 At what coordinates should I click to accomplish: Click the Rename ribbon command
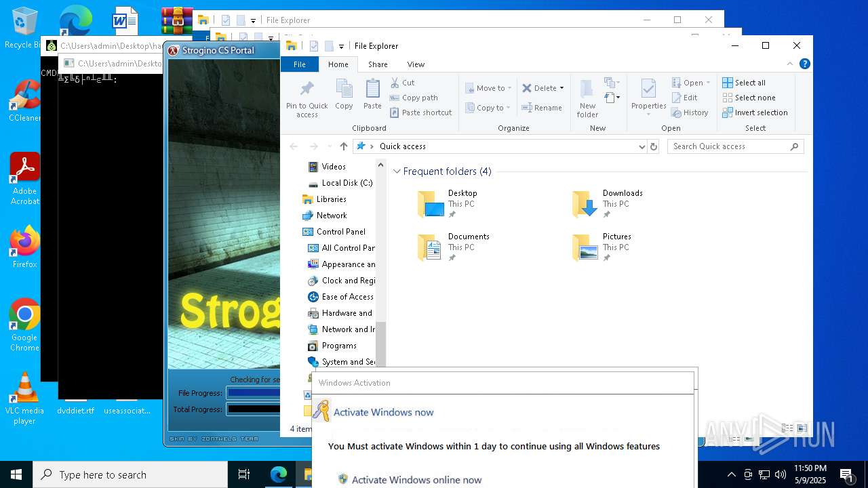tap(541, 108)
